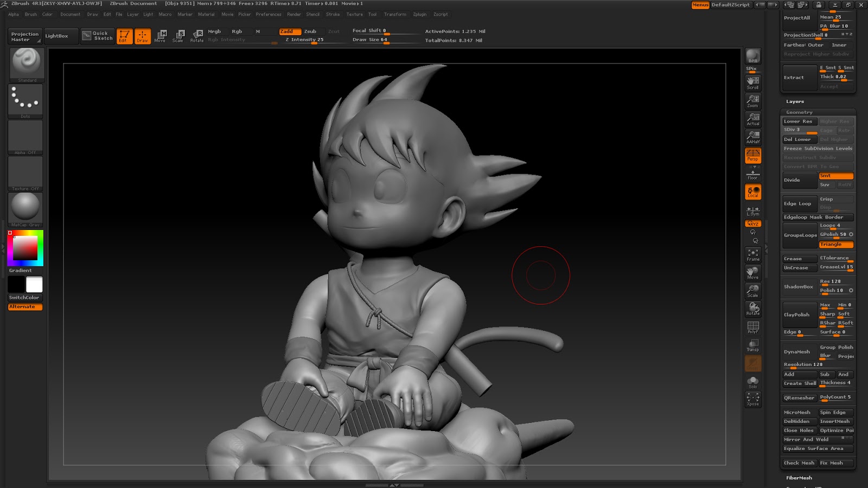Click the Extract button
Viewport: 868px width, 488px height.
click(800, 78)
